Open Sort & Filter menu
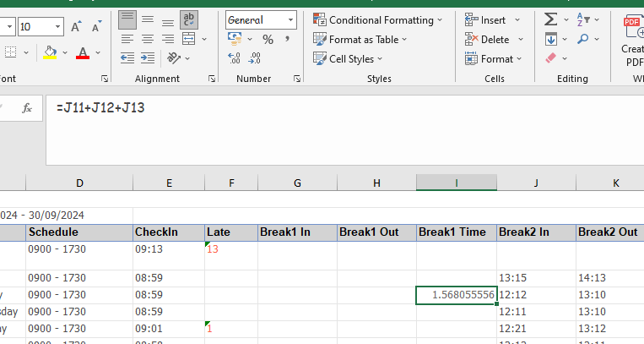 coord(587,19)
